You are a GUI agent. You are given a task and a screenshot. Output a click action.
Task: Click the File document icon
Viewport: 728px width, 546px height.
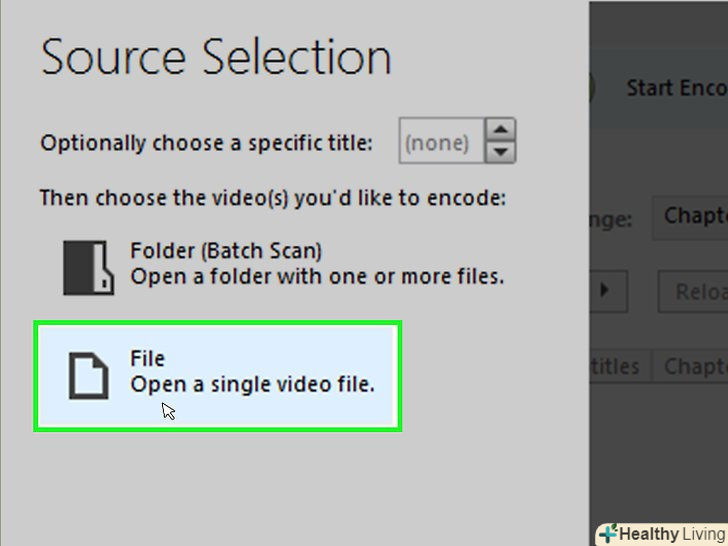87,375
